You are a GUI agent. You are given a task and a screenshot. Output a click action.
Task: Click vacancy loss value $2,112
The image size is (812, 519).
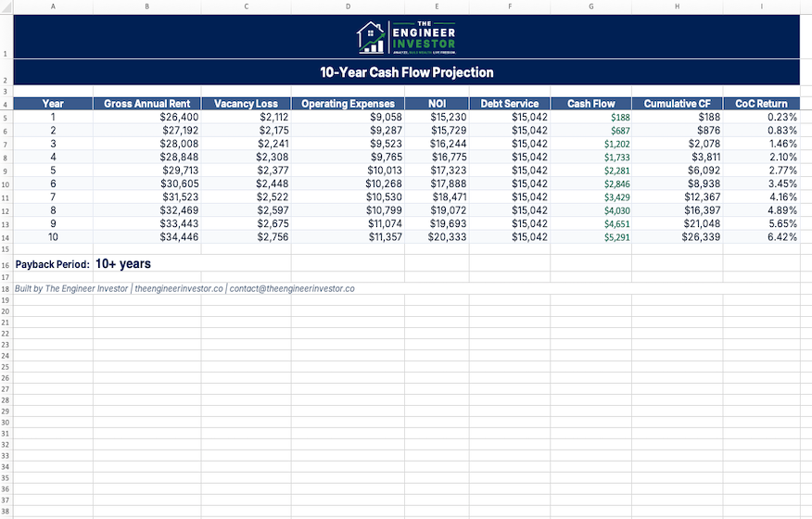pos(274,117)
